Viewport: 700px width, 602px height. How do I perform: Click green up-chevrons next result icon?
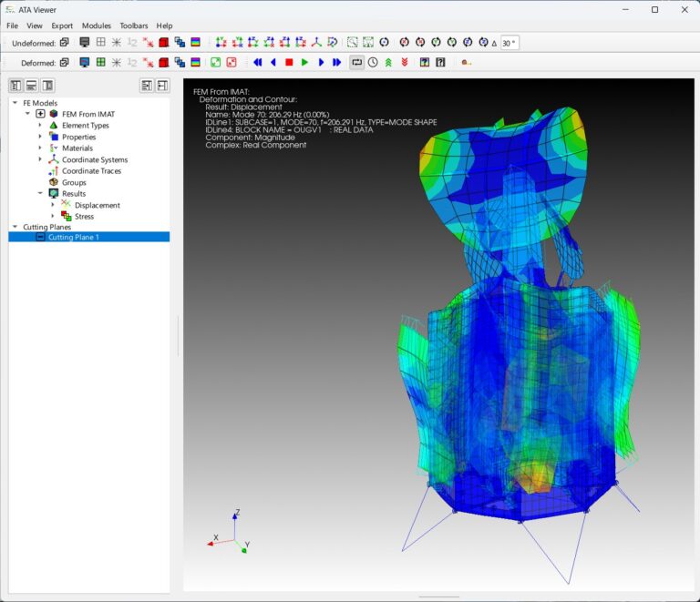point(388,63)
